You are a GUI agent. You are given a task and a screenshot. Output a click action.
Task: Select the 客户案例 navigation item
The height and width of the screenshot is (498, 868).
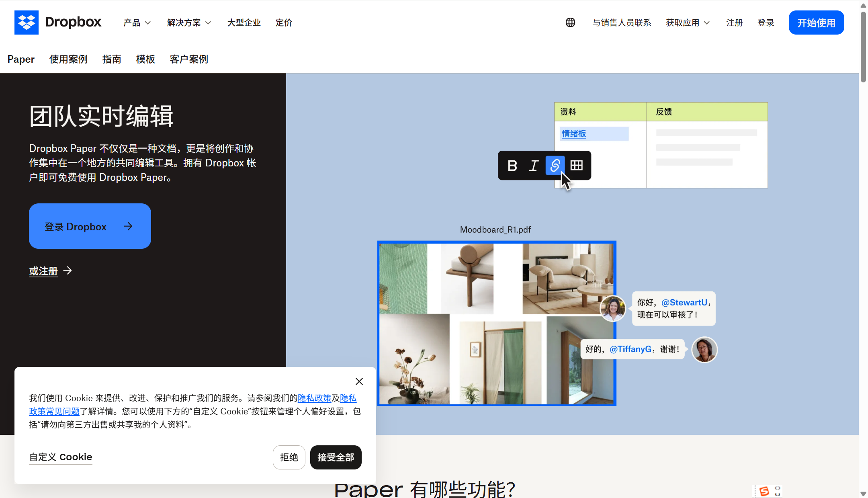point(188,59)
